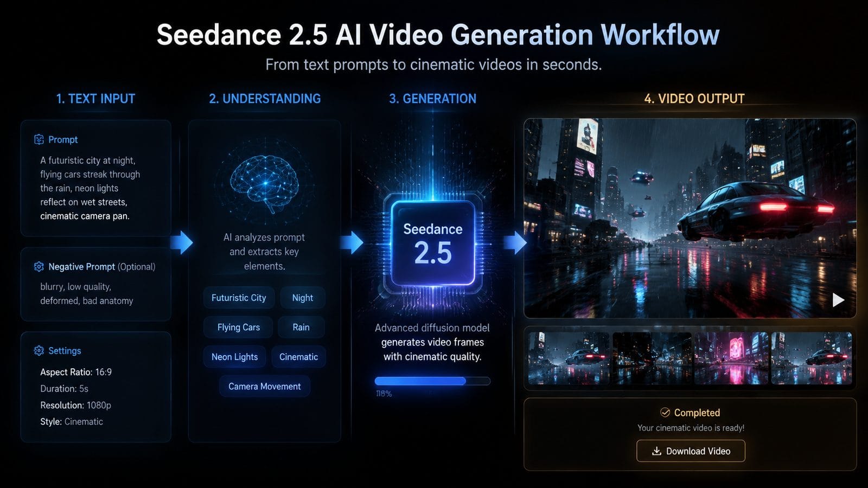This screenshot has width=868, height=488.
Task: Click 'Your cinematic video is ready!' text
Action: pos(691,428)
